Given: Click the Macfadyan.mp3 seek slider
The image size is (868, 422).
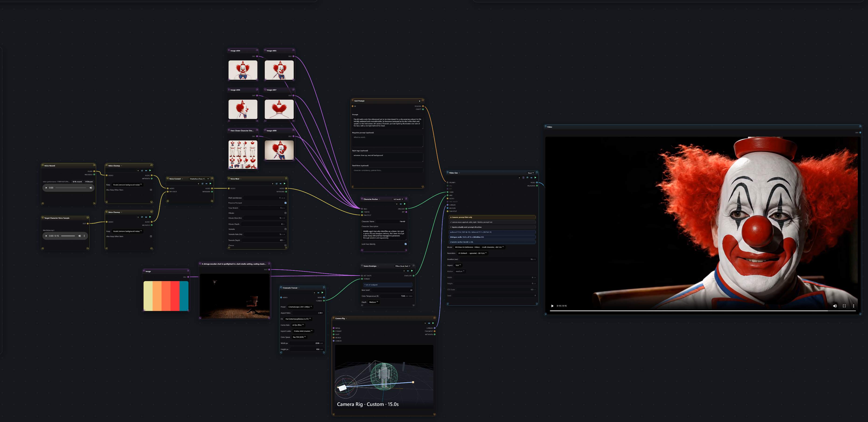Looking at the screenshot, I should tap(68, 236).
